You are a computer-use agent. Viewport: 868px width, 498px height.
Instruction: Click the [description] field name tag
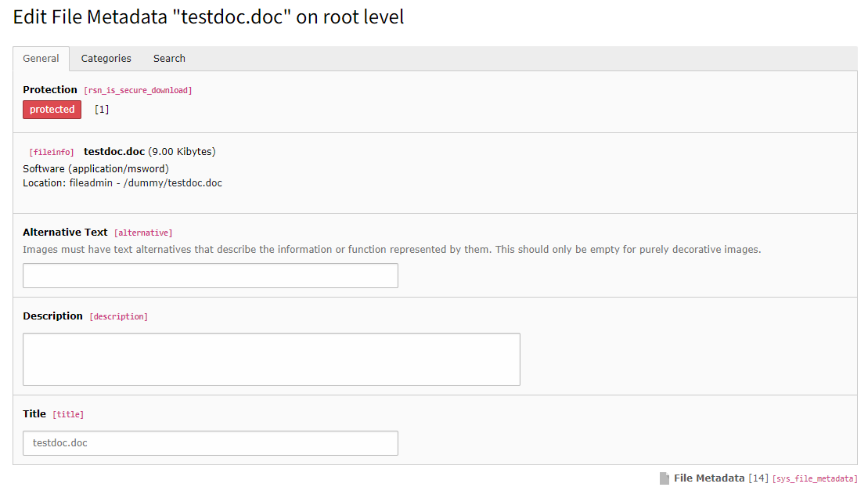coord(118,317)
